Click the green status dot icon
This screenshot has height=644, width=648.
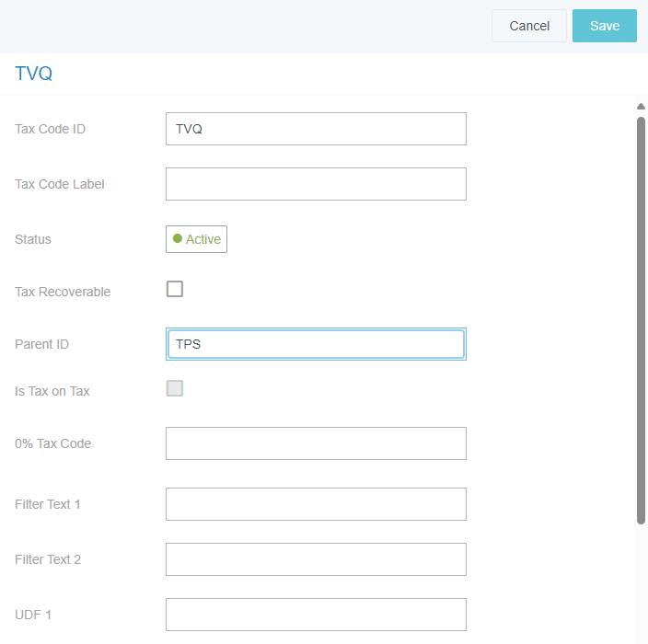click(x=177, y=238)
